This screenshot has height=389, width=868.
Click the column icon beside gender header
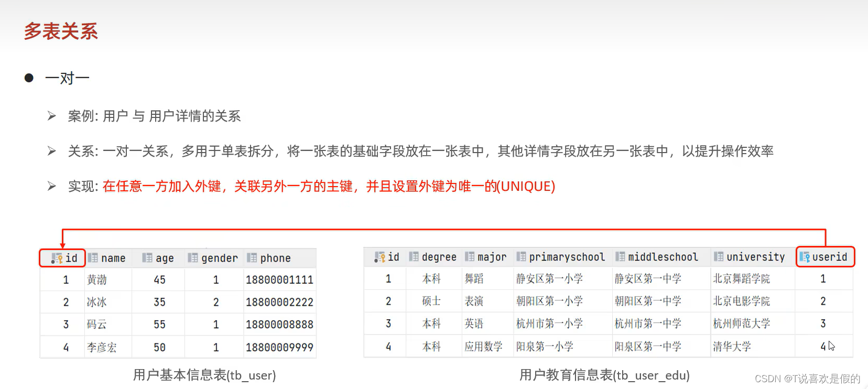(x=193, y=258)
